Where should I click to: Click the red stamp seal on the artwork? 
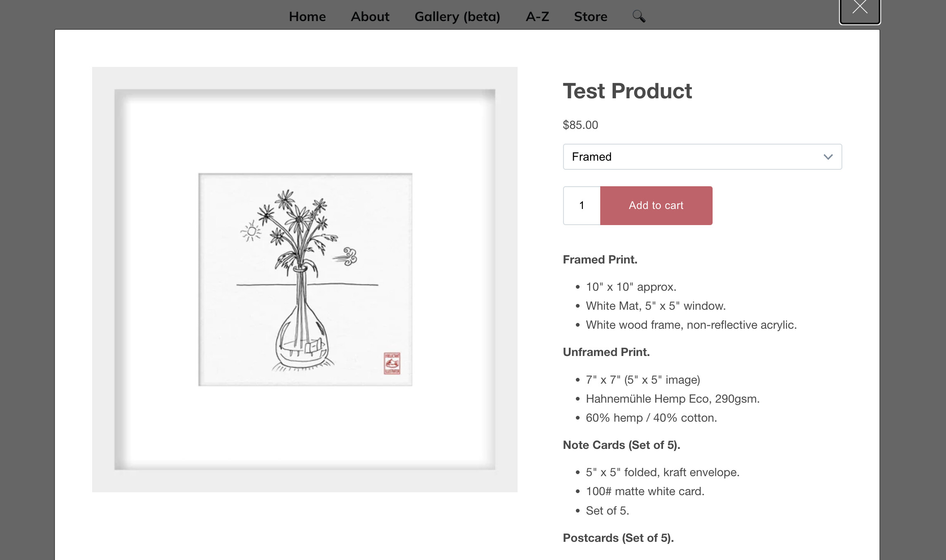tap(392, 363)
